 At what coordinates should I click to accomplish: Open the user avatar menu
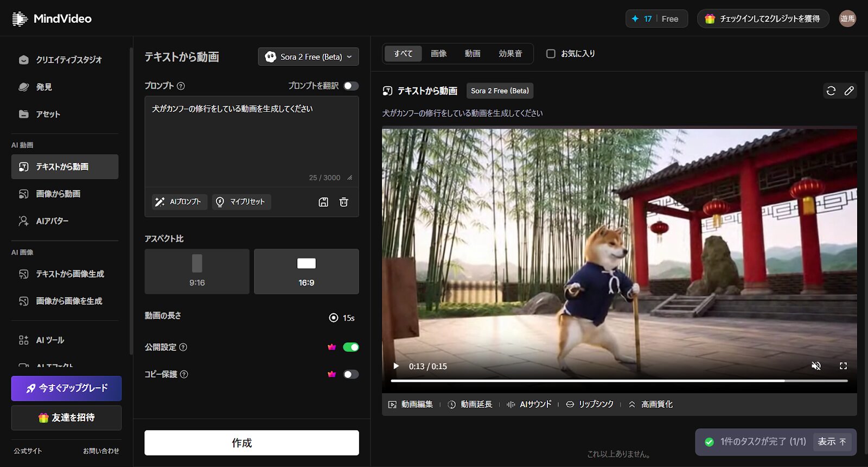point(847,18)
